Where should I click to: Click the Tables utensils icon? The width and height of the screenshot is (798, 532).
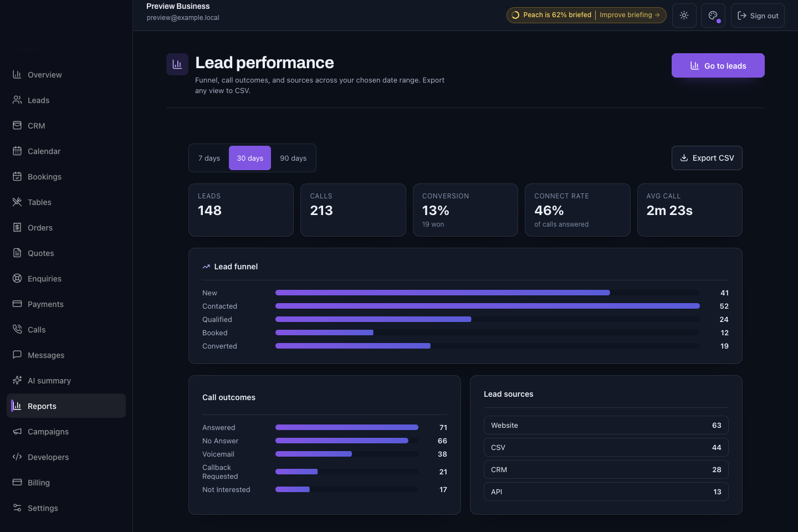tap(17, 202)
